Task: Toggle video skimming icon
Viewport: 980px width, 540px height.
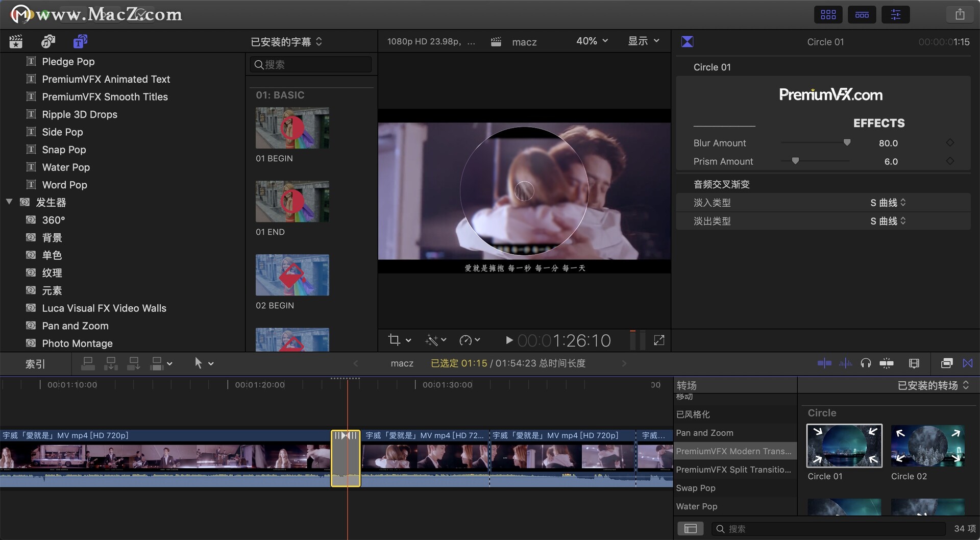Action: (824, 363)
